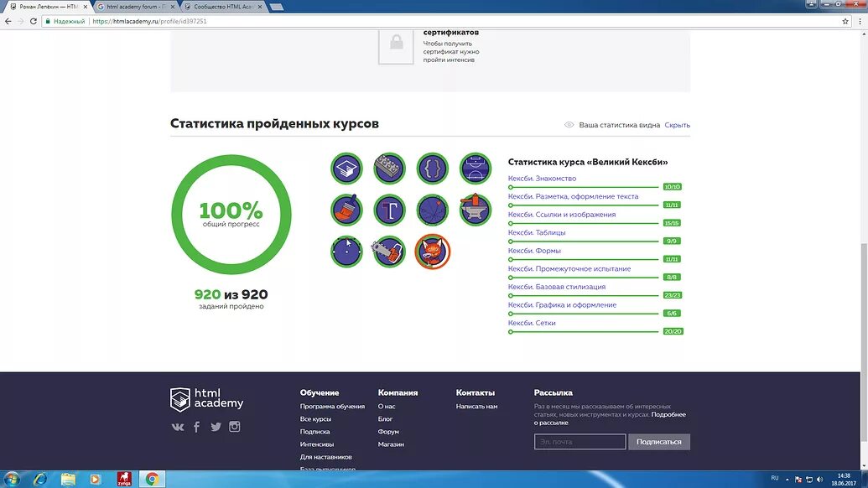This screenshot has height=488, width=868.
Task: Open the file explorer folder on taskbar
Action: pos(68,479)
